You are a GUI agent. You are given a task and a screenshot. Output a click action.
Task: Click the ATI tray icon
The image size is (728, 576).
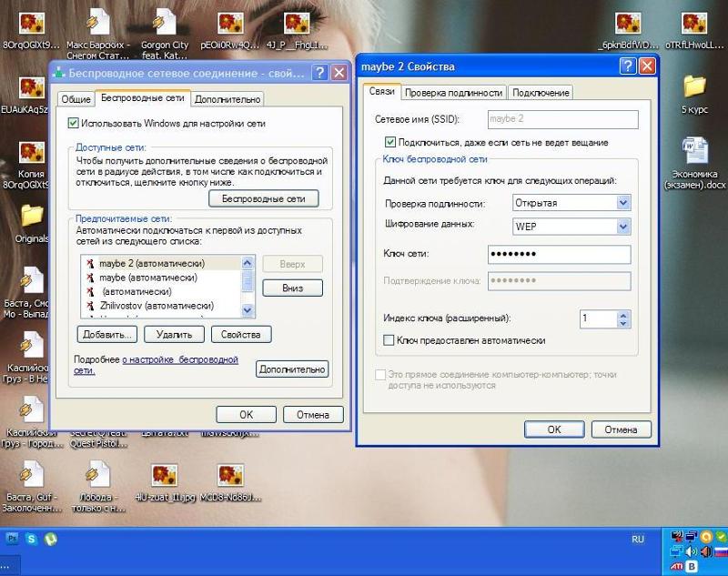pyautogui.click(x=676, y=566)
